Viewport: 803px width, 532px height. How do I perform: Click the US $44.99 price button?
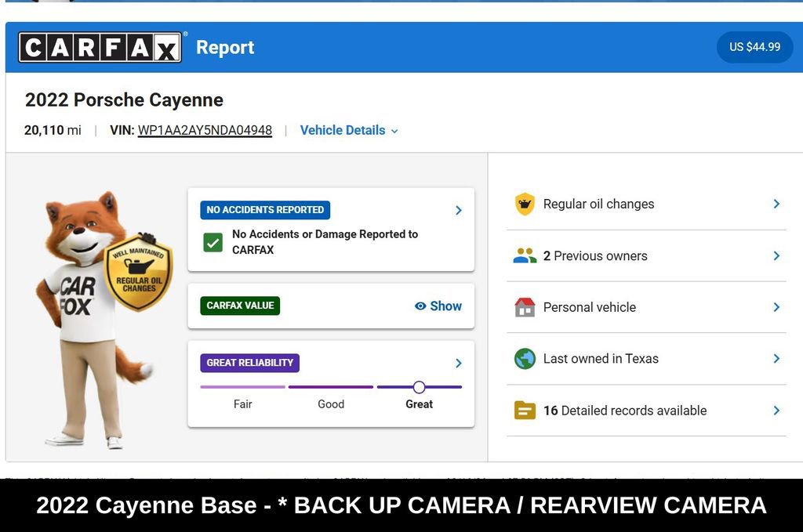click(x=754, y=47)
